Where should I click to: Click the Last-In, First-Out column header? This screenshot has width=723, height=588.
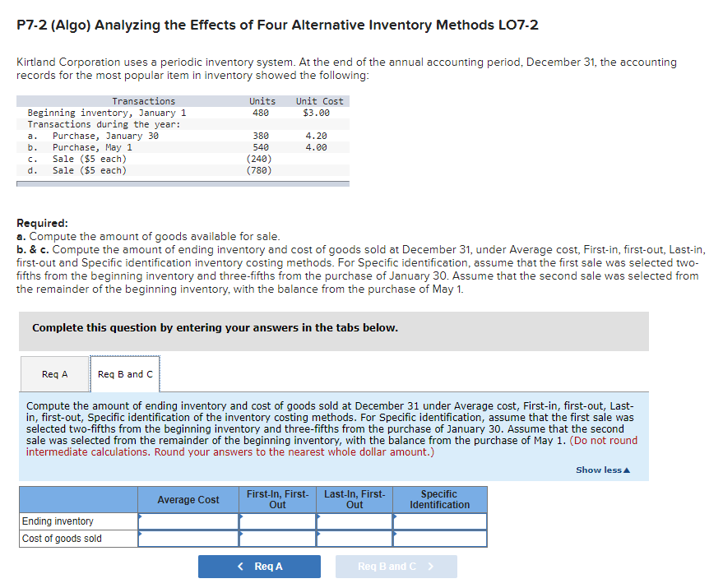coord(355,499)
